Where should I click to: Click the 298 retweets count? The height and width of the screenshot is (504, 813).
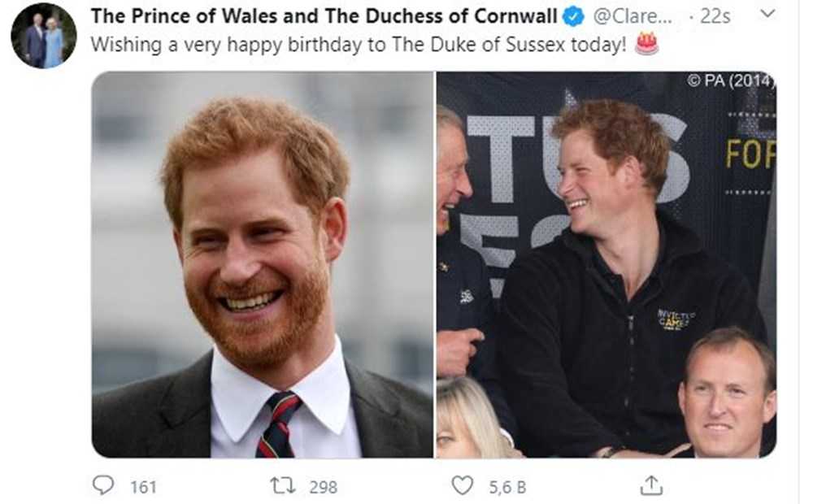pos(323,487)
